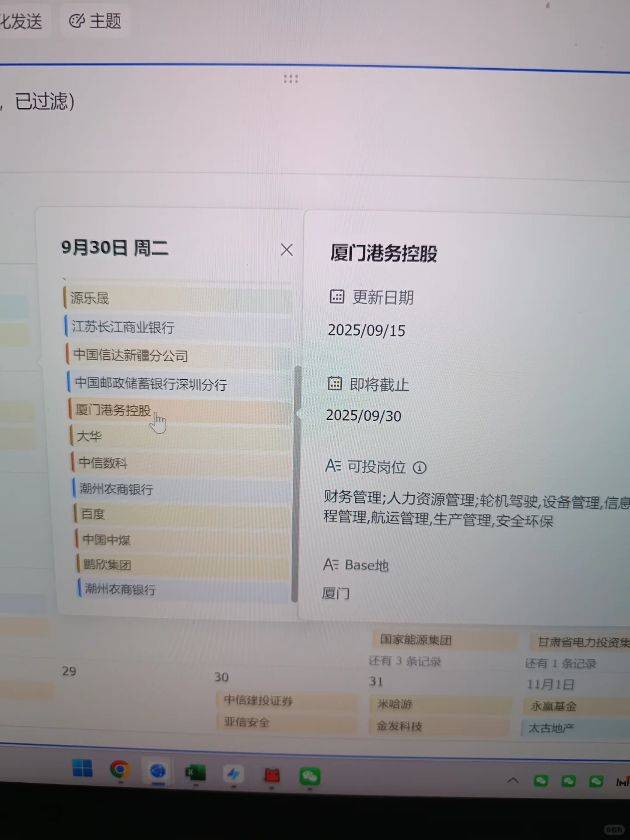Expand 还有 1 条记录 link
This screenshot has height=840, width=630.
pyautogui.click(x=560, y=663)
